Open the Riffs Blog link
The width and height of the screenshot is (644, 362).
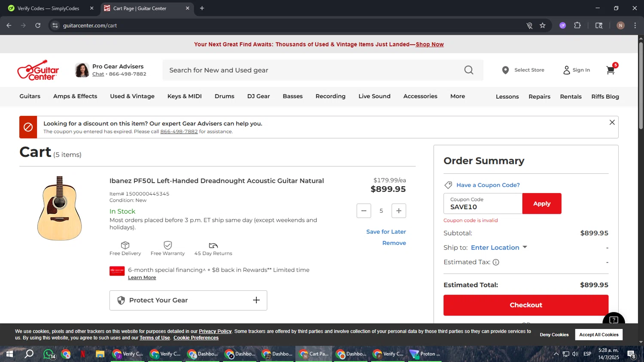coord(605,97)
